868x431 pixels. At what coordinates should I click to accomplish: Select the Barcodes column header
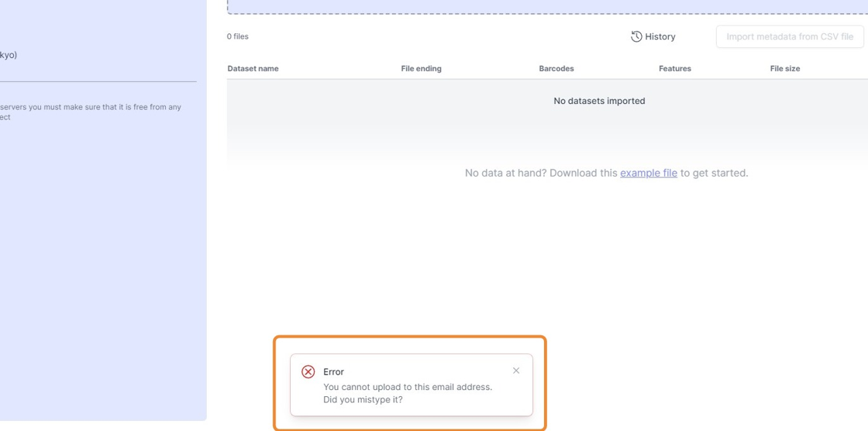[x=556, y=68]
